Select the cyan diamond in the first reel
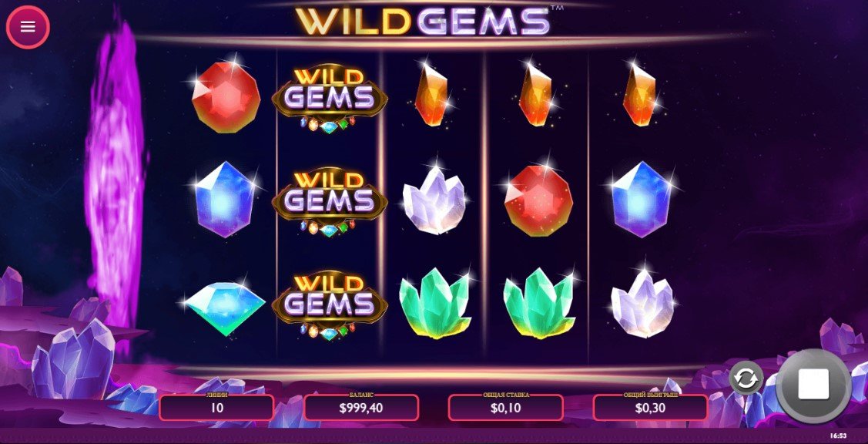Screen dimensions: 868x444 click(x=225, y=308)
